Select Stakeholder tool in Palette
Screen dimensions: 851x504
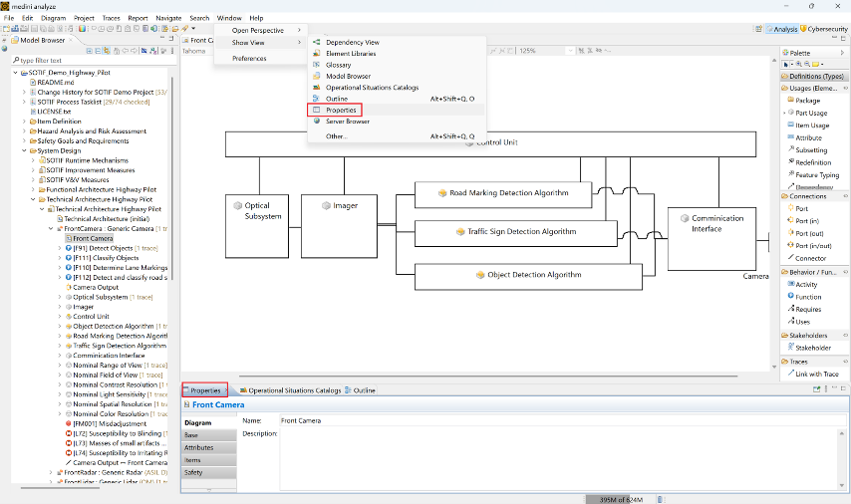click(809, 348)
